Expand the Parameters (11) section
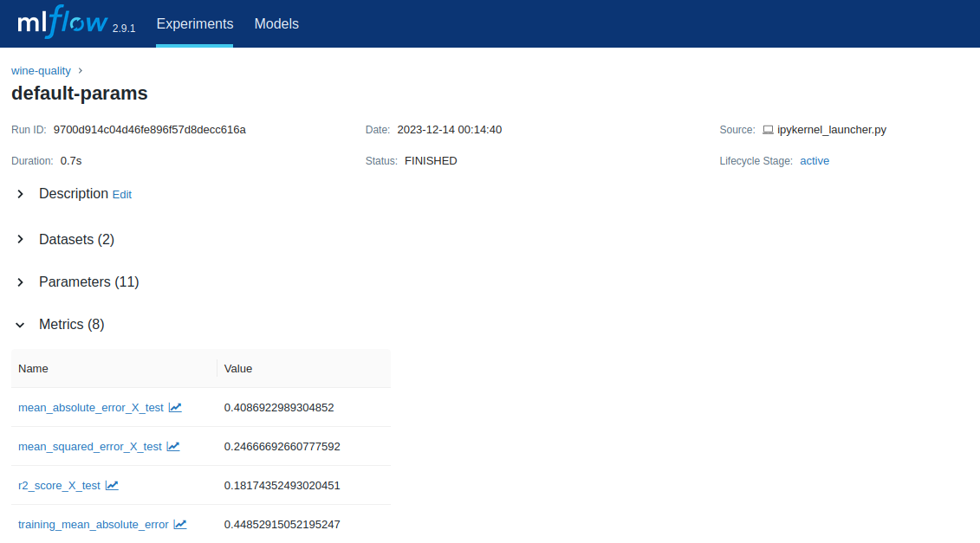 (21, 281)
